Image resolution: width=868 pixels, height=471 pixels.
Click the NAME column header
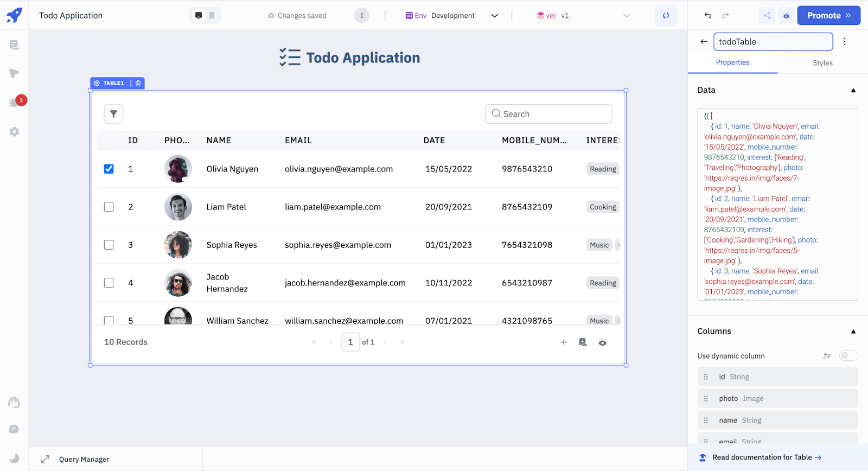(219, 141)
